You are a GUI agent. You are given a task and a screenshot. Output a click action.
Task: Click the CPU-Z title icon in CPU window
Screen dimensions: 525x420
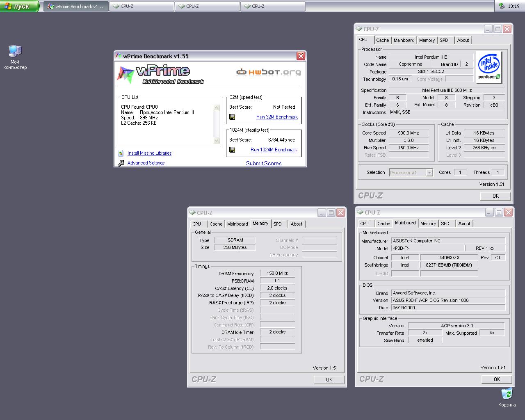tap(359, 29)
